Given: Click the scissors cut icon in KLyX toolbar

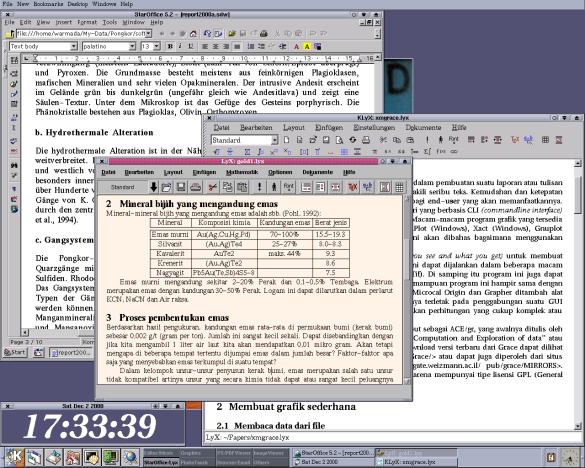Looking at the screenshot, I should tap(383, 140).
